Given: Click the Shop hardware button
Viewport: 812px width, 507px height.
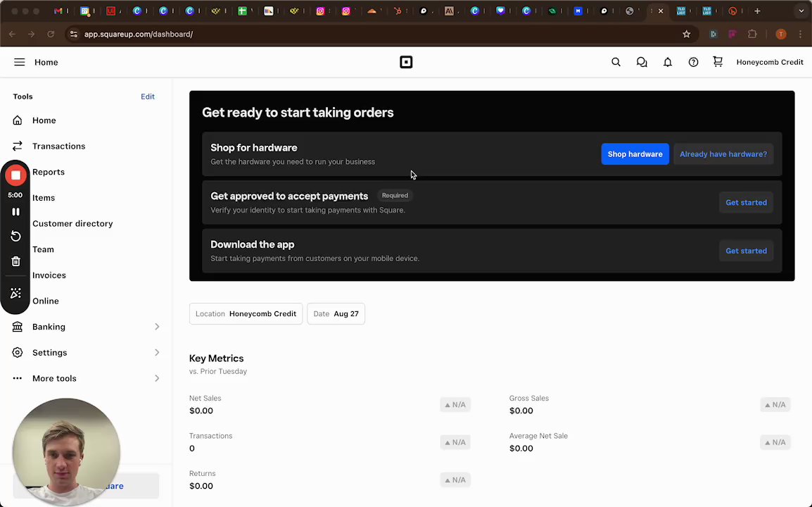Looking at the screenshot, I should (x=635, y=154).
